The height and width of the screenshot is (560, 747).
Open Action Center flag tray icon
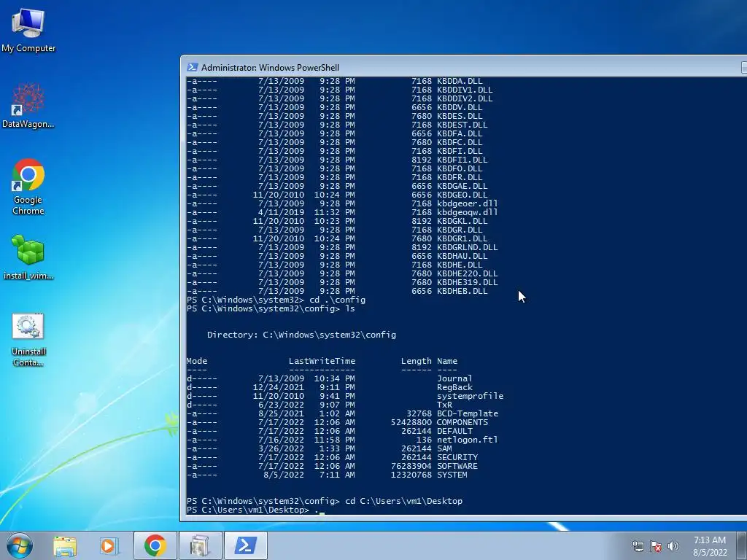pyautogui.click(x=656, y=547)
